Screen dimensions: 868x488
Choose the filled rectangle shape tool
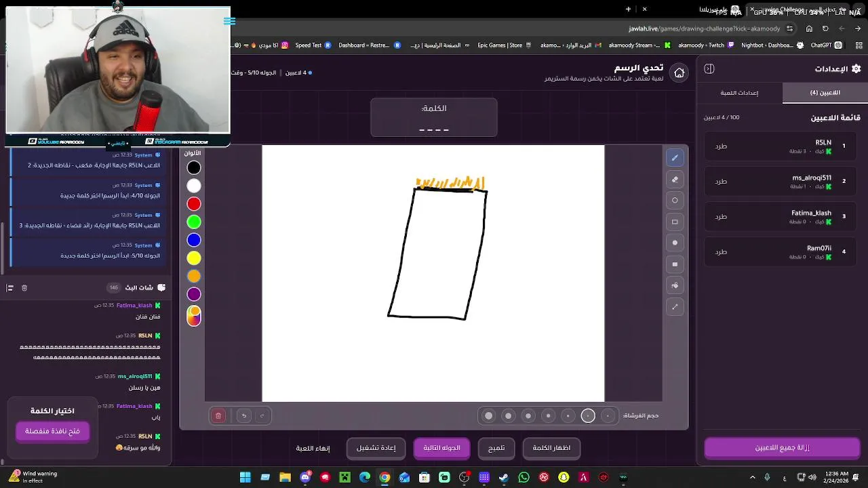[675, 264]
